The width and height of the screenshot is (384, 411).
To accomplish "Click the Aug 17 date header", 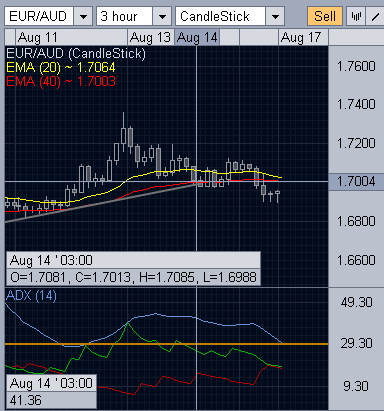I will (303, 37).
